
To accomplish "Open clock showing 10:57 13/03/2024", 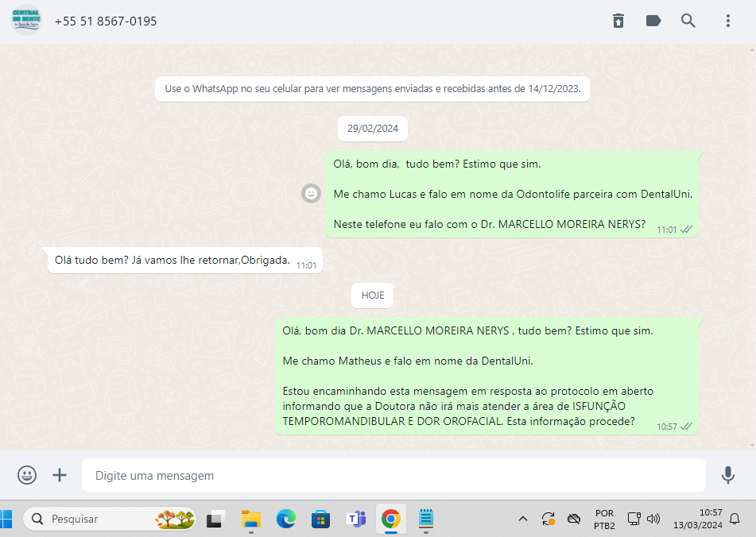I will pos(698,519).
